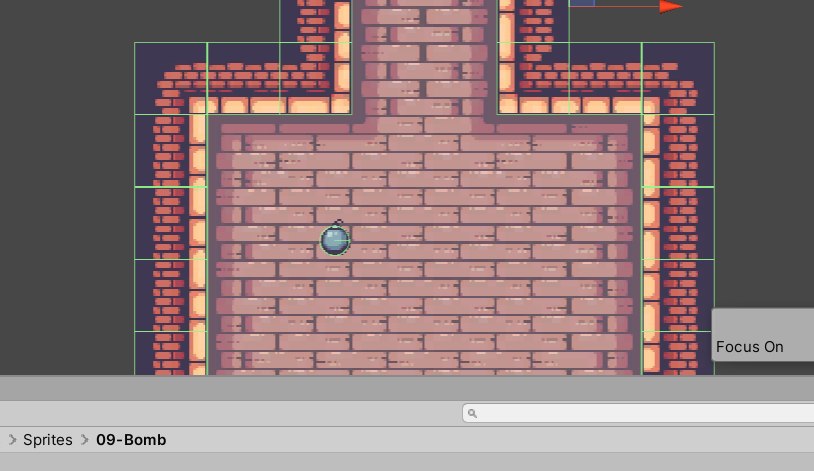Open the Sprites breadcrumb folder

pyautogui.click(x=48, y=440)
